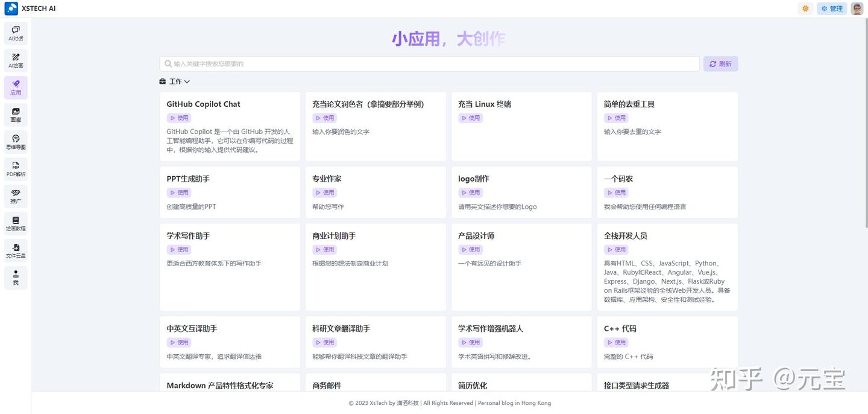Click 使用 on 专业作家 card
This screenshot has width=868, height=414.
324,193
